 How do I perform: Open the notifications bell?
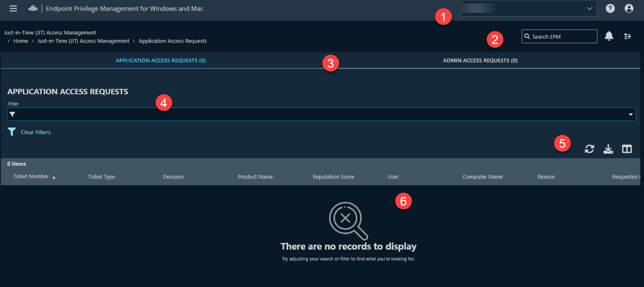[609, 36]
